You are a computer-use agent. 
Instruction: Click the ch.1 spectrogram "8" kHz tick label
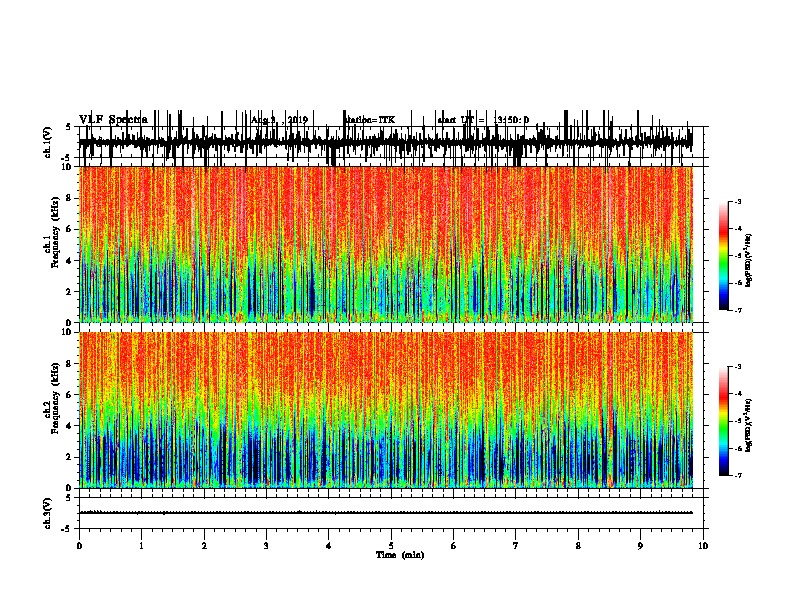point(69,198)
